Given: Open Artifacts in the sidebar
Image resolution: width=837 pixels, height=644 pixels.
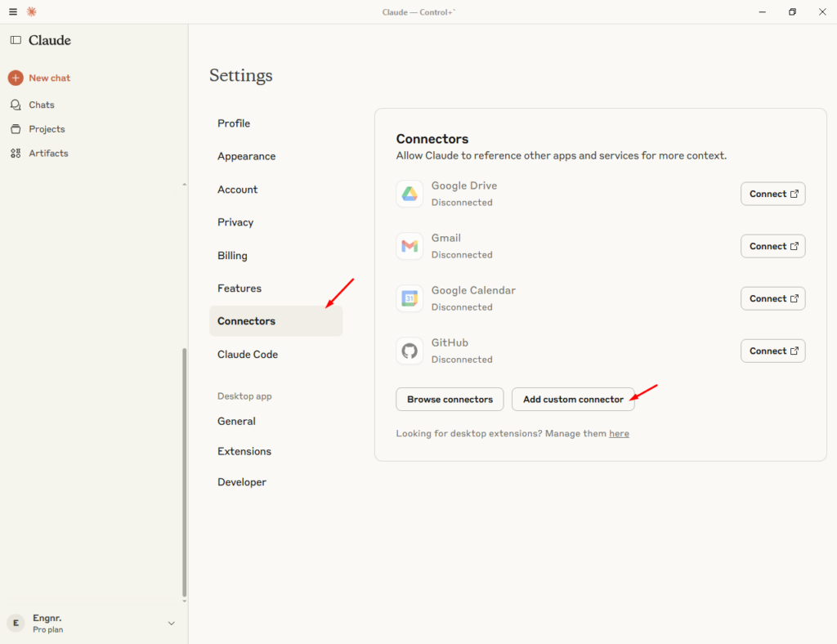Looking at the screenshot, I should (x=48, y=153).
